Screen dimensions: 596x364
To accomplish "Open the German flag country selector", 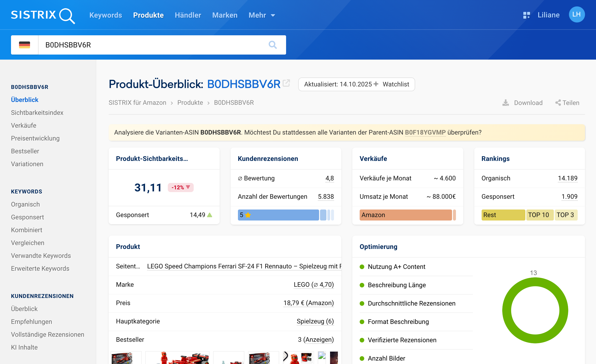I will 25,45.
